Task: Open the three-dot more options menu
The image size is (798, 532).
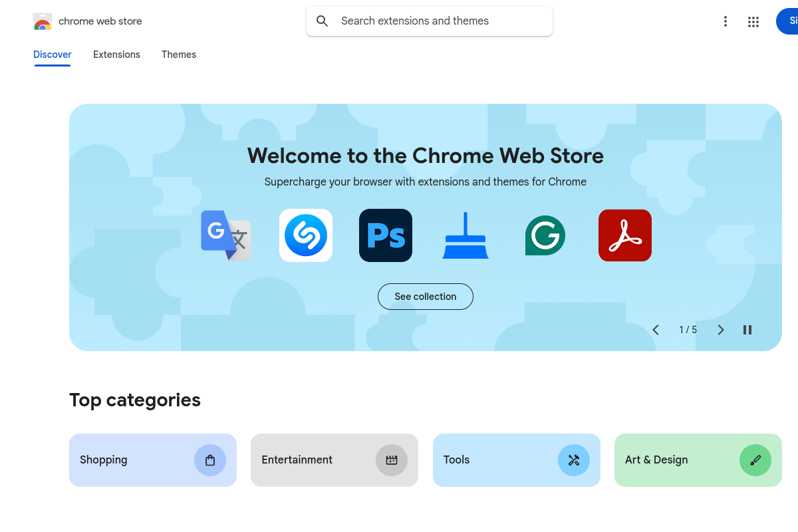Action: tap(726, 22)
